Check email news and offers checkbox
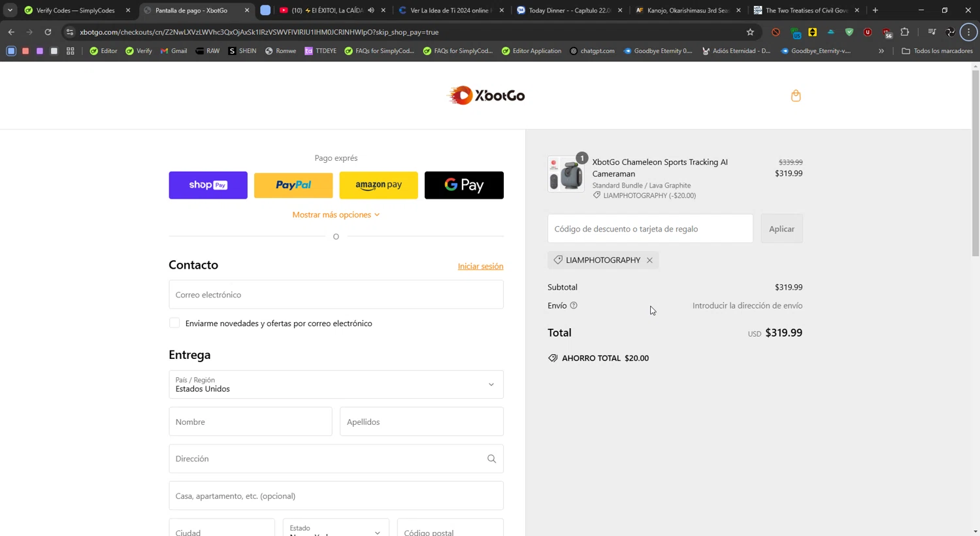 click(x=174, y=323)
